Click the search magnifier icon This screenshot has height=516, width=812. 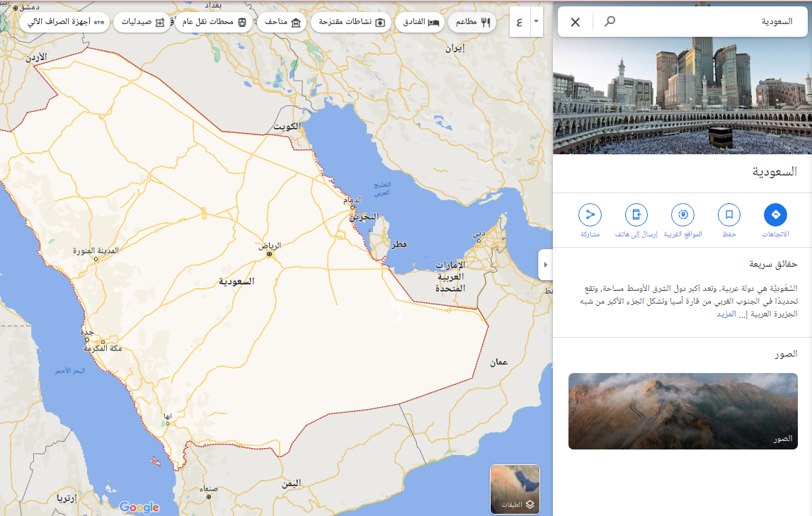610,22
